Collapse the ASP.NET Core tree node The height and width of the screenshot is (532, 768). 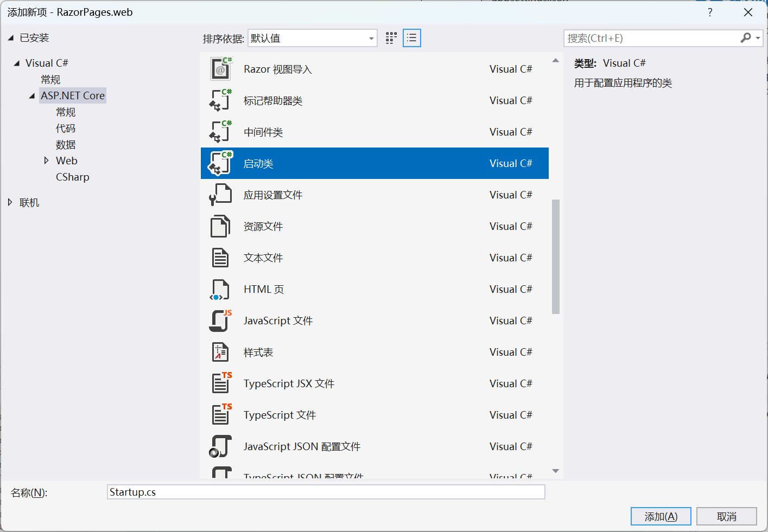point(32,96)
